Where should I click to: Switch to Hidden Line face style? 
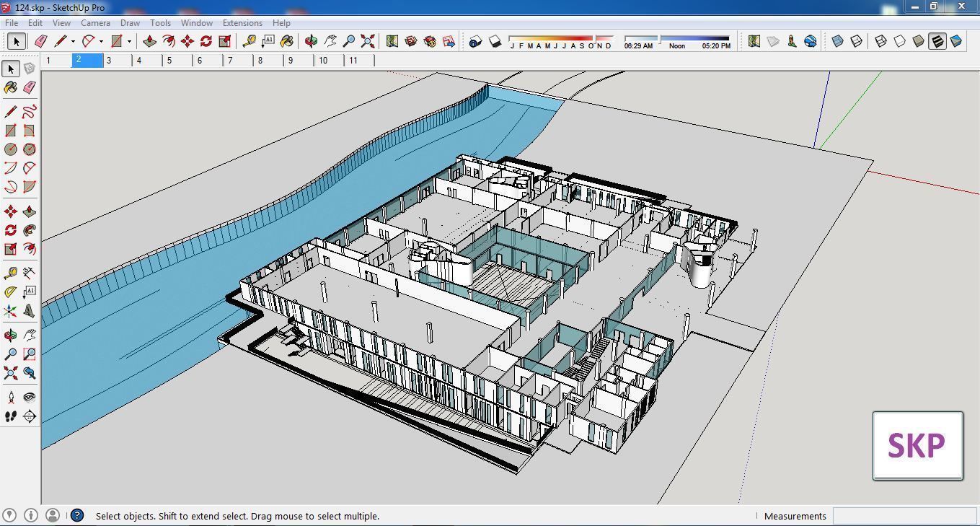click(x=900, y=41)
